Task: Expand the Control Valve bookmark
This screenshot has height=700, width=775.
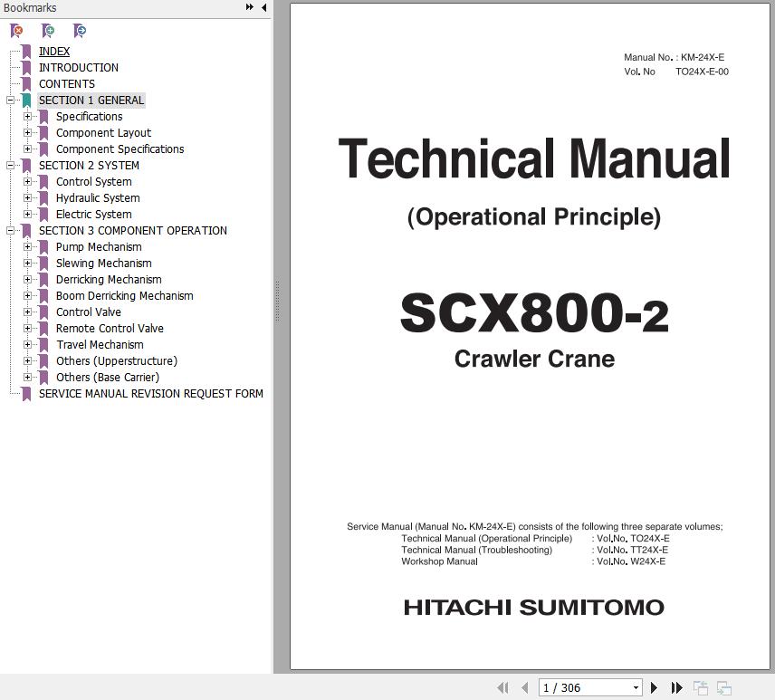Action: point(28,312)
